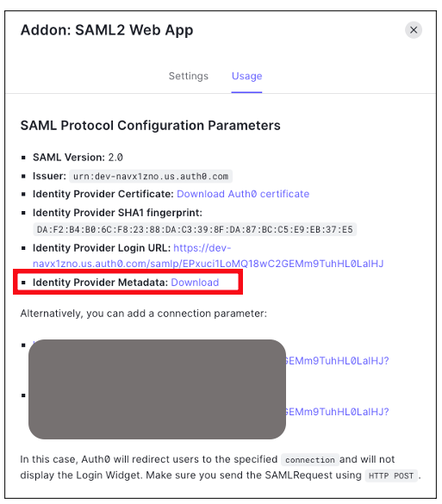Open first alternative connection link ending LalHJ?
This screenshot has height=504, width=442.
[337, 361]
